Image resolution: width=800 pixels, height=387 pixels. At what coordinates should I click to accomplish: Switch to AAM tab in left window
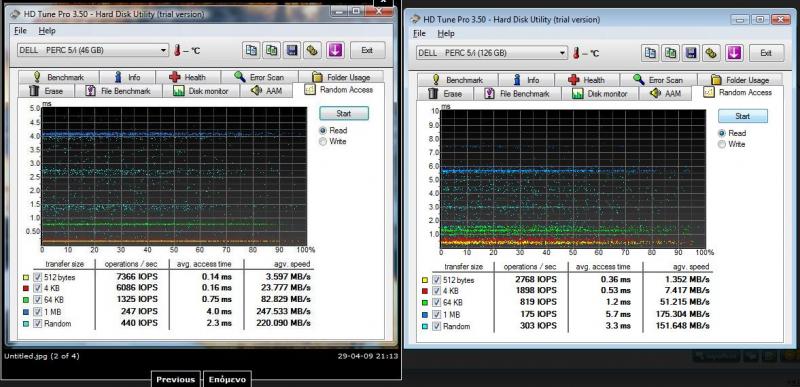pos(267,91)
